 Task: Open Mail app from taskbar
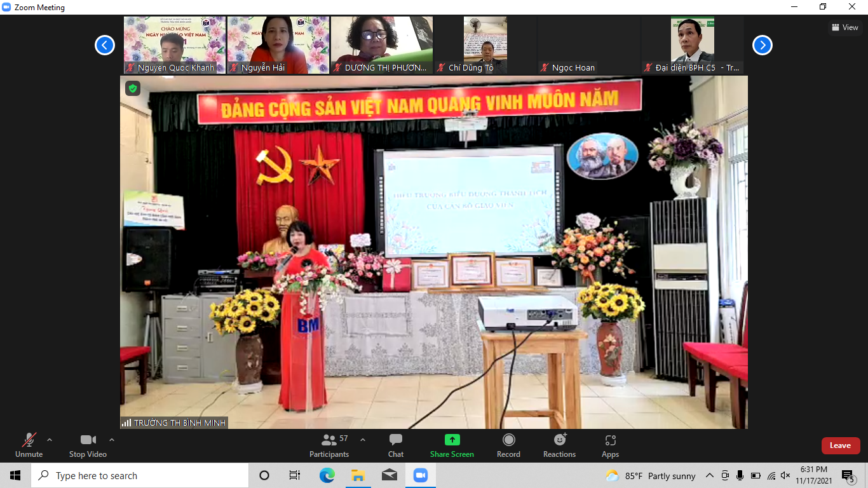point(389,475)
